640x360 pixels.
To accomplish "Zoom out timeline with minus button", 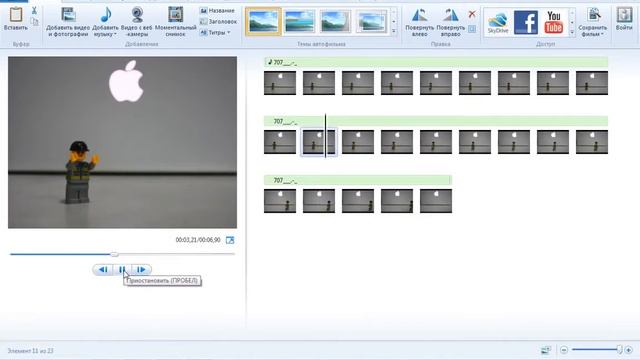I will tap(564, 350).
